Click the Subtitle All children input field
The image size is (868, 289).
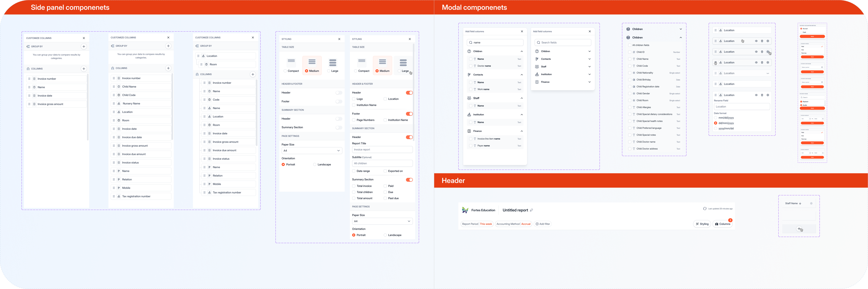point(382,164)
